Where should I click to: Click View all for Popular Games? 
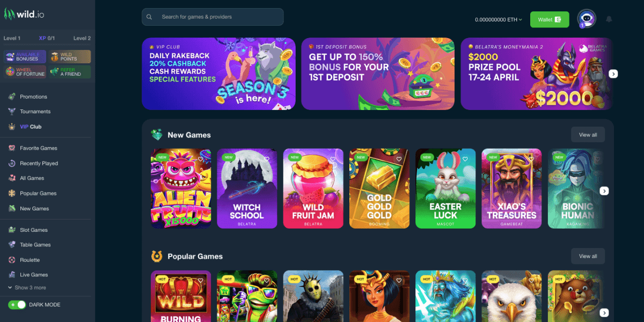(588, 256)
